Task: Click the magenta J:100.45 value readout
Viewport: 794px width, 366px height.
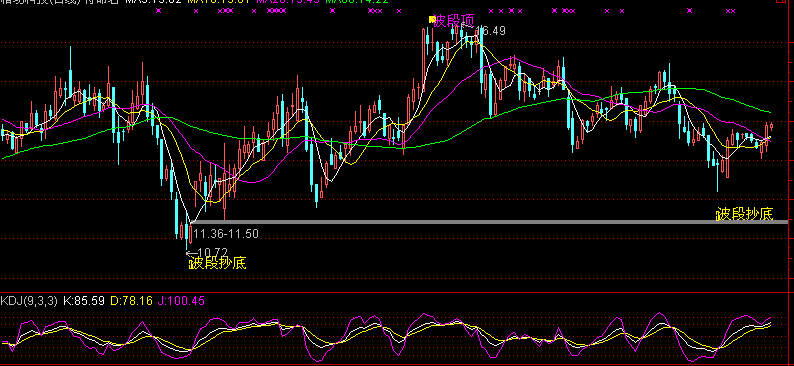Action: click(181, 301)
